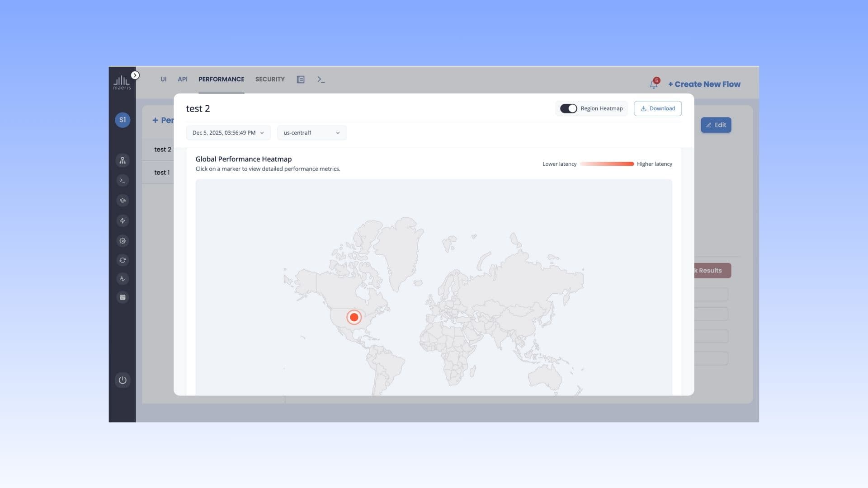
Task: Open the run date dropdown Dec 5, 2025
Action: (x=228, y=133)
